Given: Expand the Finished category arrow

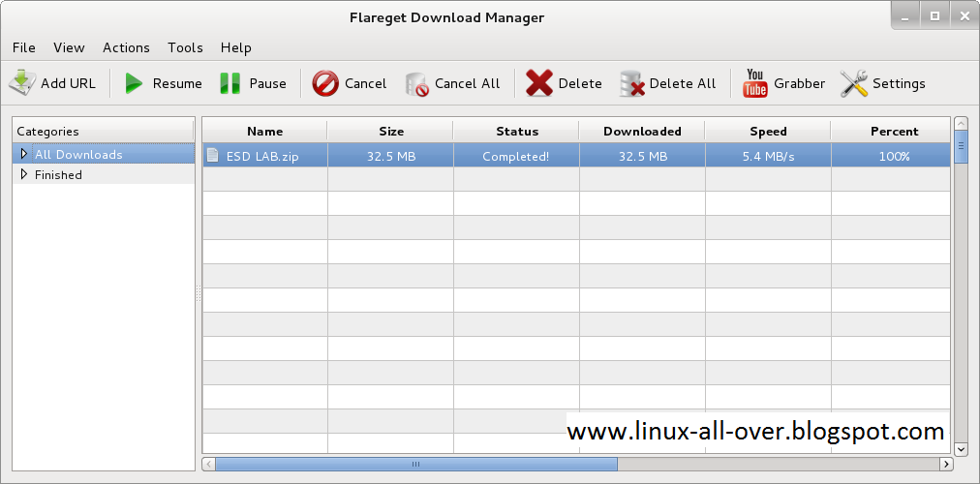Looking at the screenshot, I should (24, 174).
